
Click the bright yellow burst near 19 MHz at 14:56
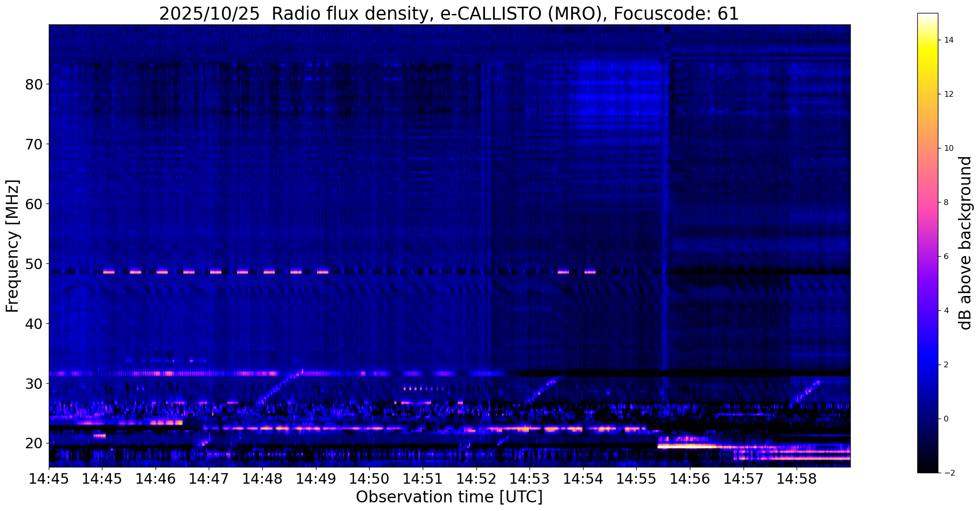687,446
